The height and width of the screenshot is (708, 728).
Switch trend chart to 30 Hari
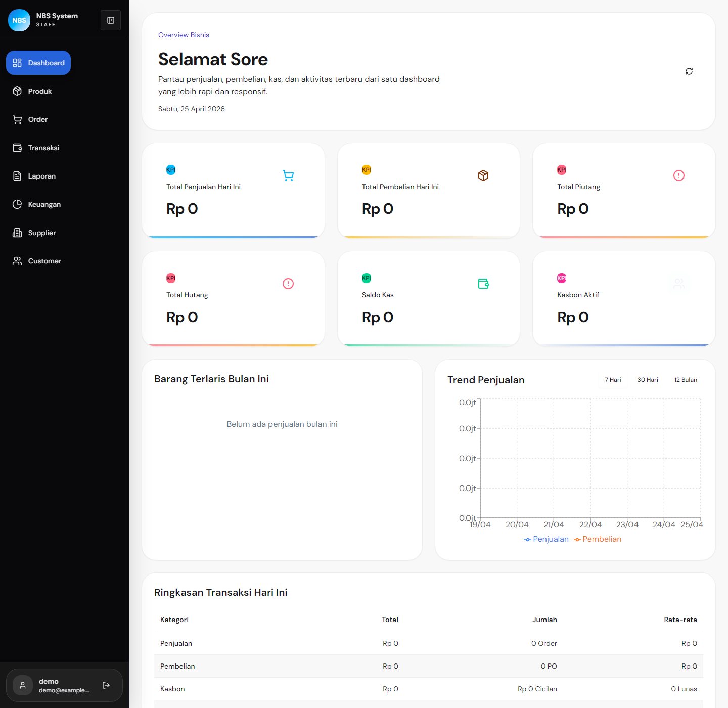(648, 380)
